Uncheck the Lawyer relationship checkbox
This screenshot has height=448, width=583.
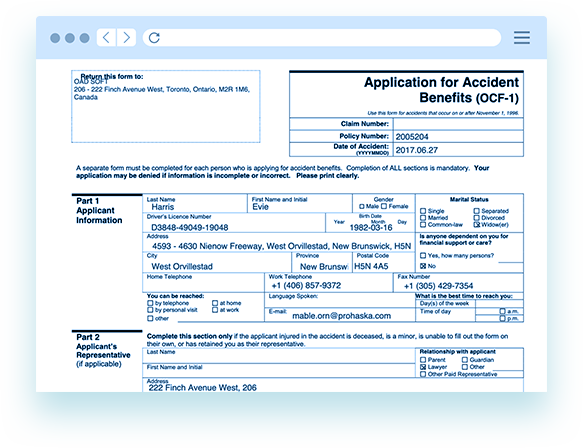[x=423, y=367]
